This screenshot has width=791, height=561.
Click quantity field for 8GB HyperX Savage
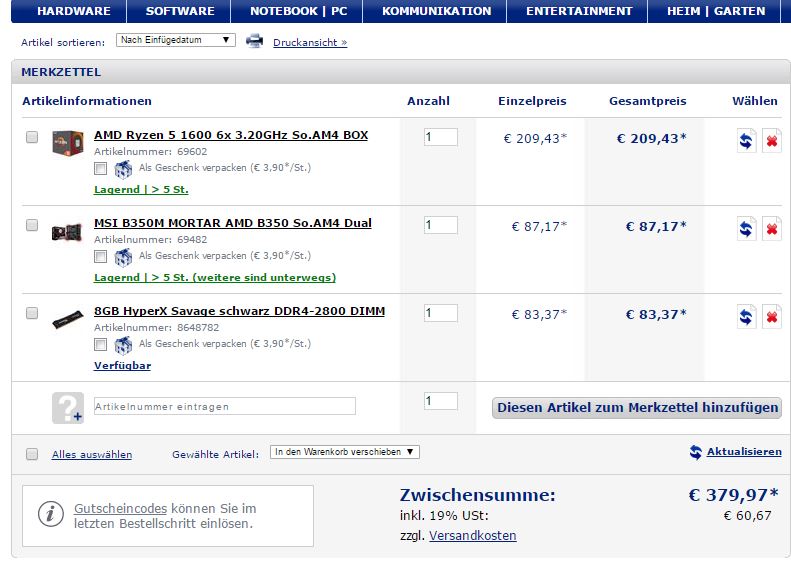point(440,313)
